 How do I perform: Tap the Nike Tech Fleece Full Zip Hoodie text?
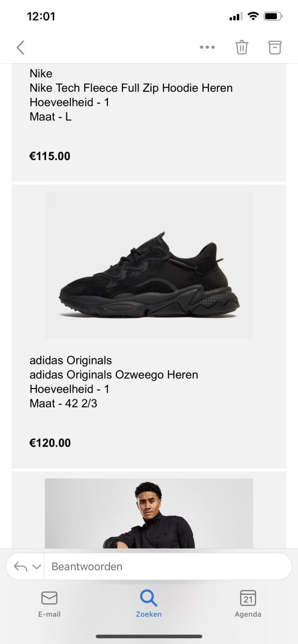(x=131, y=88)
